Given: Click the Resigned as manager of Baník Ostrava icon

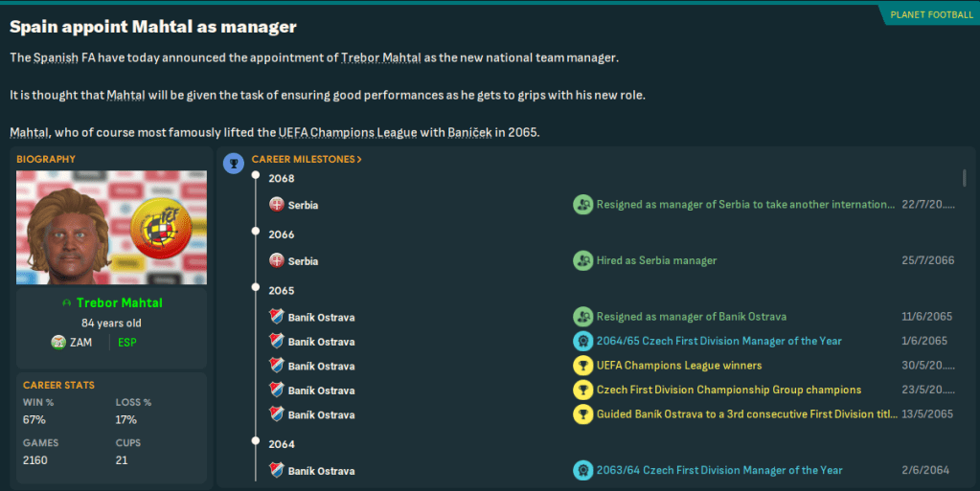Looking at the screenshot, I should pos(581,317).
